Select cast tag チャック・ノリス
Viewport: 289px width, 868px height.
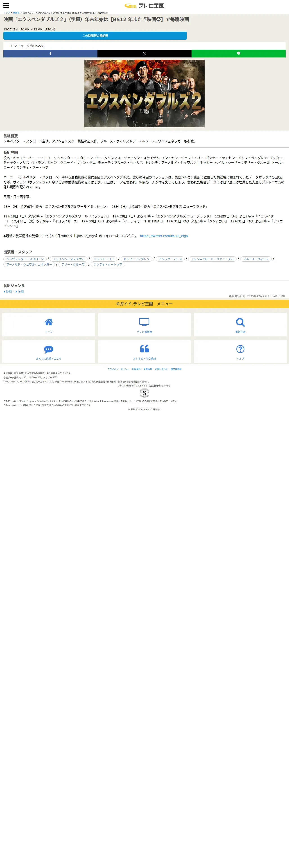pos(170,259)
